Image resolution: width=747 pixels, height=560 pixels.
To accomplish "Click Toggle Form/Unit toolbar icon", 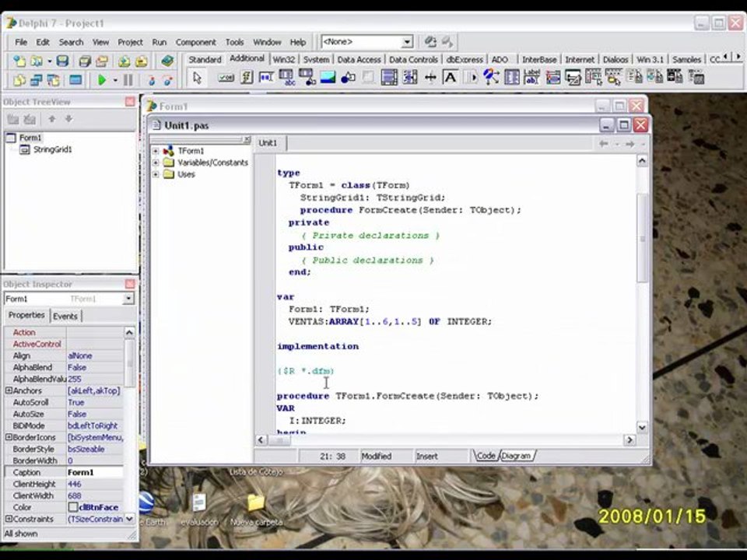I will click(54, 80).
